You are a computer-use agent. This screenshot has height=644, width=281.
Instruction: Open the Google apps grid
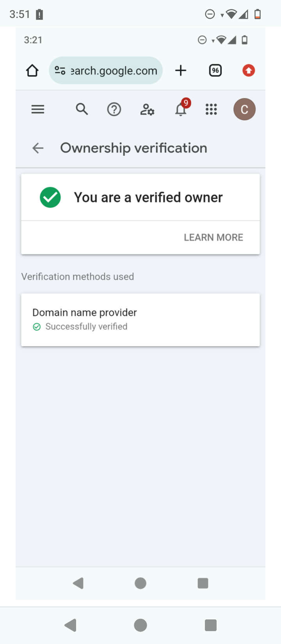coord(211,109)
